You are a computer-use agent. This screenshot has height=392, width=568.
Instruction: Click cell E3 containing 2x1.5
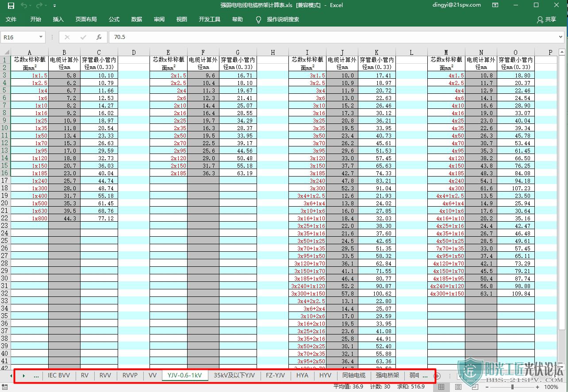point(169,75)
